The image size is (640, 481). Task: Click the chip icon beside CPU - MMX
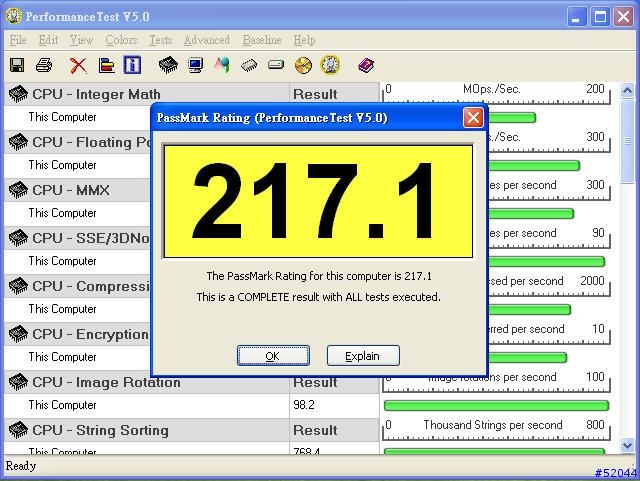[18, 190]
